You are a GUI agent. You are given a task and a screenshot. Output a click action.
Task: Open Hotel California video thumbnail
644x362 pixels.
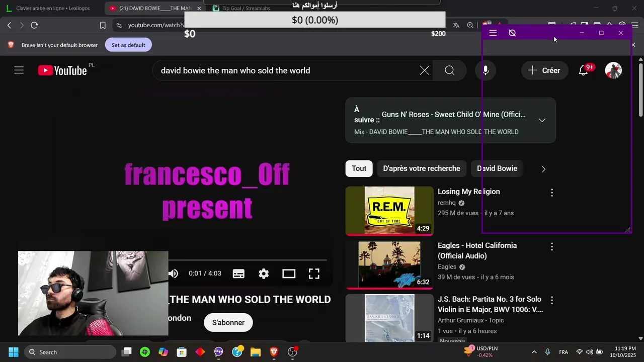point(389,264)
